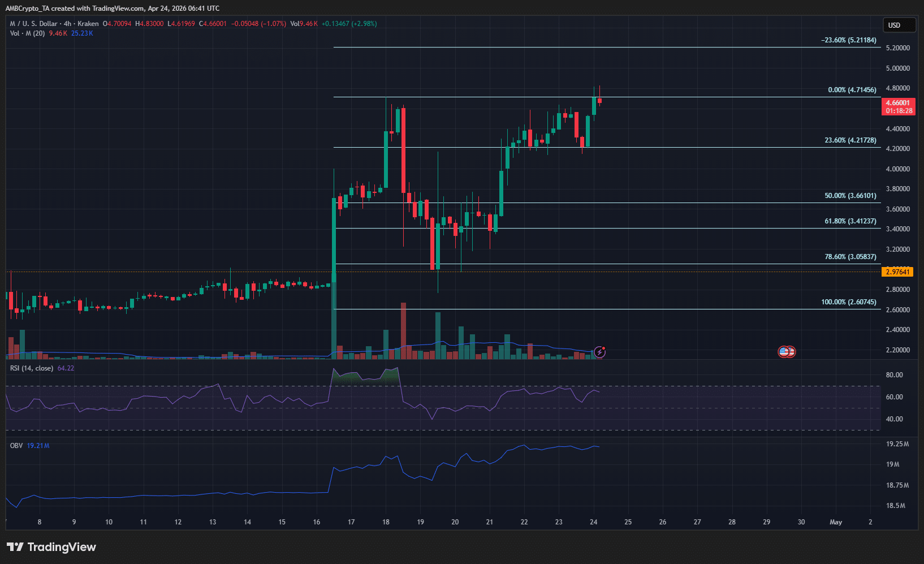924x564 pixels.
Task: Select the Vol · M (20) indicator legend
Action: coord(27,33)
